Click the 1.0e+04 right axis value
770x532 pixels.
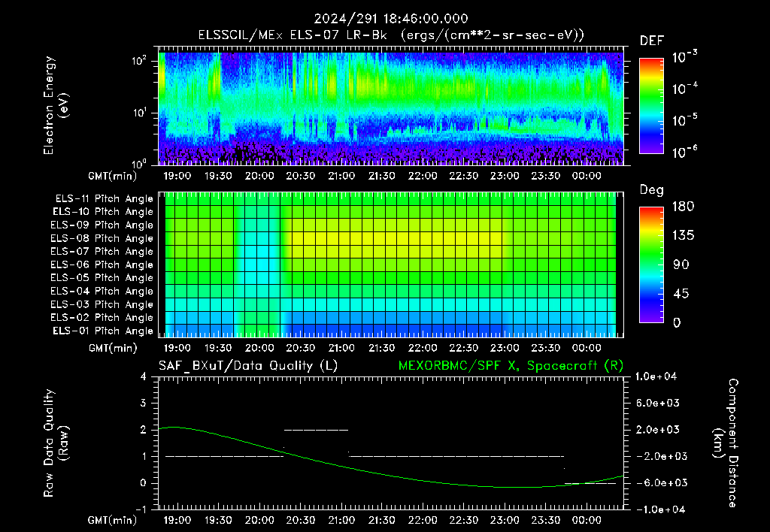[656, 376]
